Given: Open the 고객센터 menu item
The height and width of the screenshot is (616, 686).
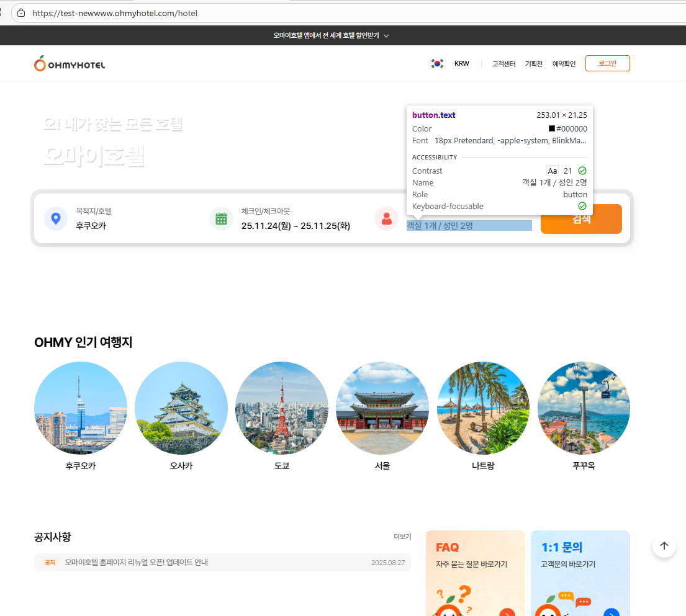Looking at the screenshot, I should pos(503,64).
